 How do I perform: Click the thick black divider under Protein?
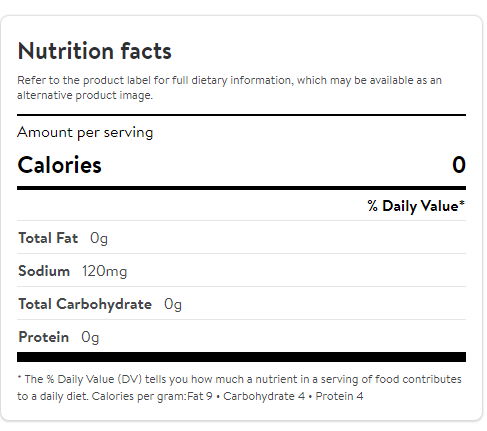click(241, 357)
